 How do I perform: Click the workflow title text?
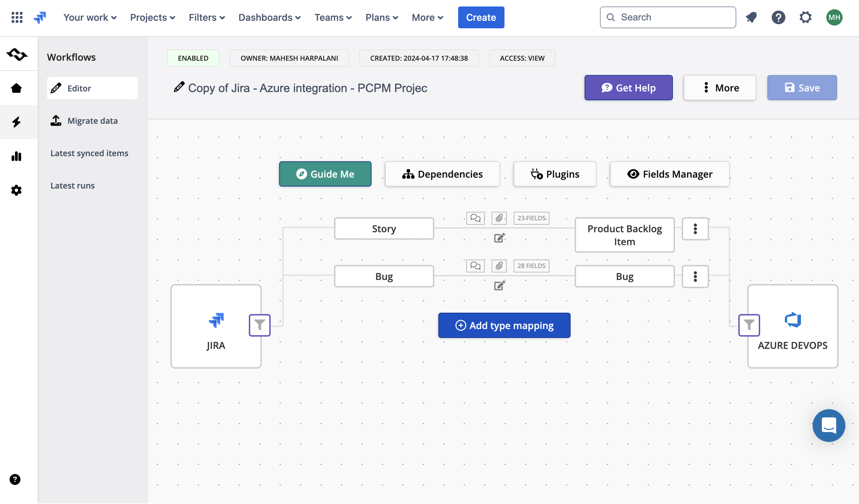click(307, 88)
